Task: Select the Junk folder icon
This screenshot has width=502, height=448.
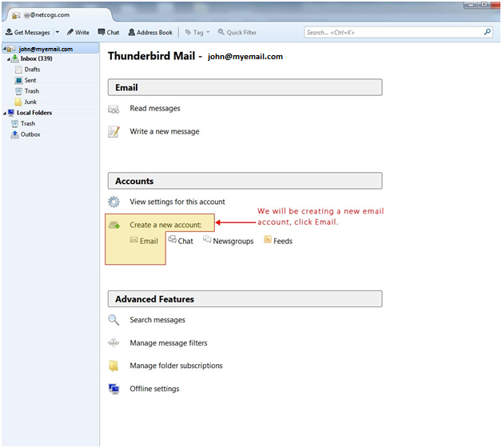Action: click(18, 102)
